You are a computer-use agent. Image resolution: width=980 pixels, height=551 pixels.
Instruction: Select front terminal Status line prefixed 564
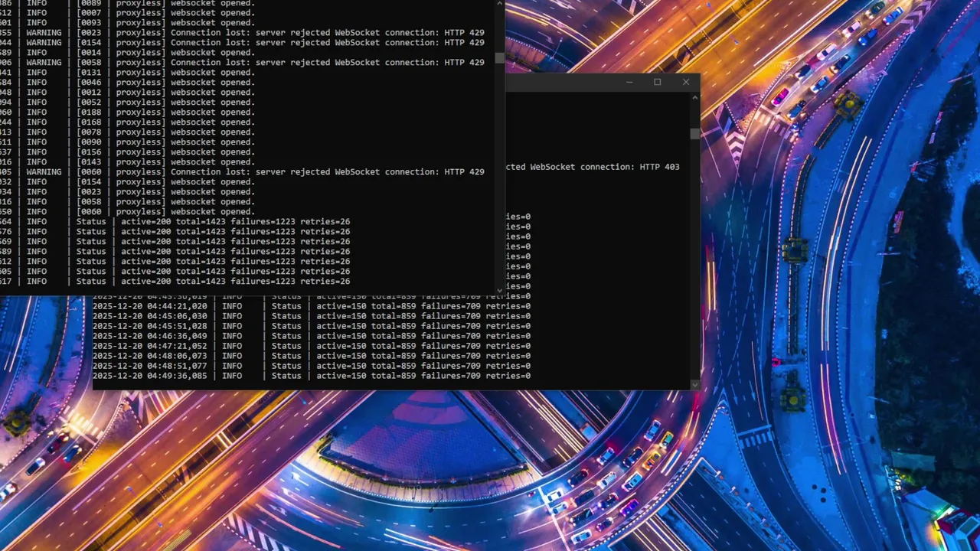pyautogui.click(x=175, y=222)
